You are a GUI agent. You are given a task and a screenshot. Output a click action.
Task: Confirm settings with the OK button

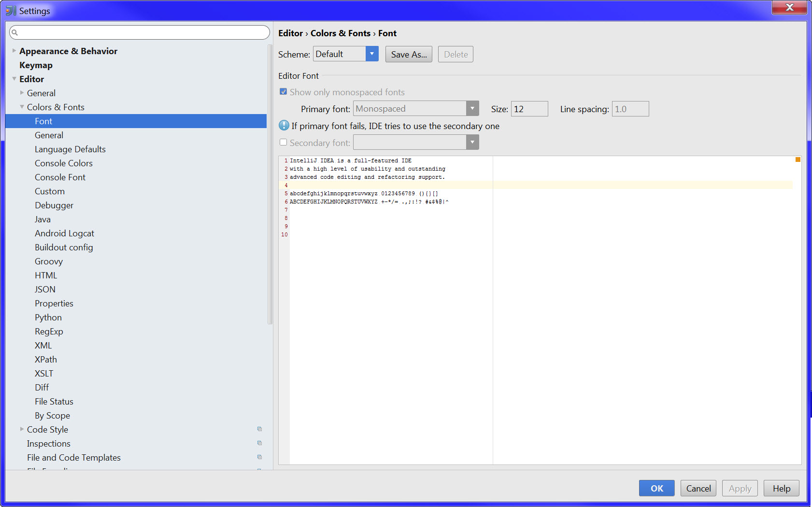656,488
